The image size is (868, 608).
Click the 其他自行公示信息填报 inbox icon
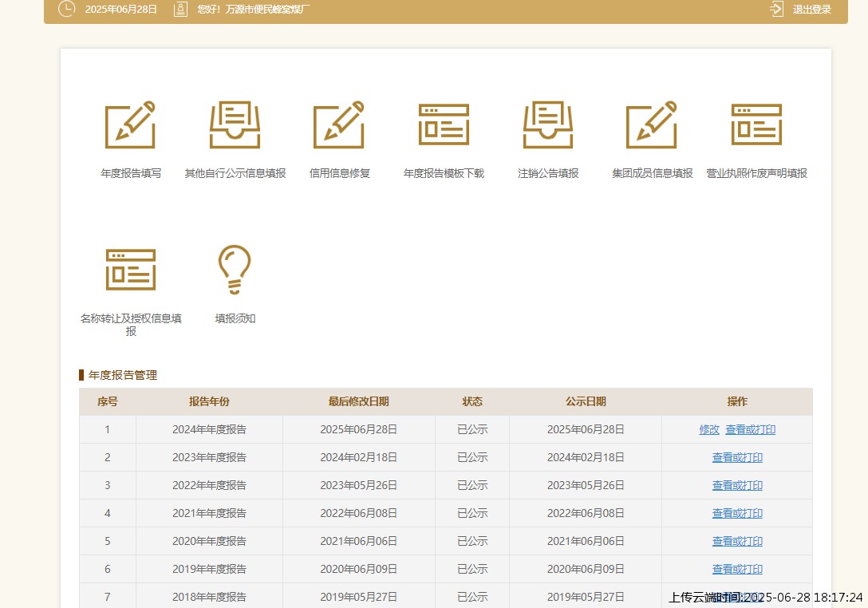click(x=235, y=124)
